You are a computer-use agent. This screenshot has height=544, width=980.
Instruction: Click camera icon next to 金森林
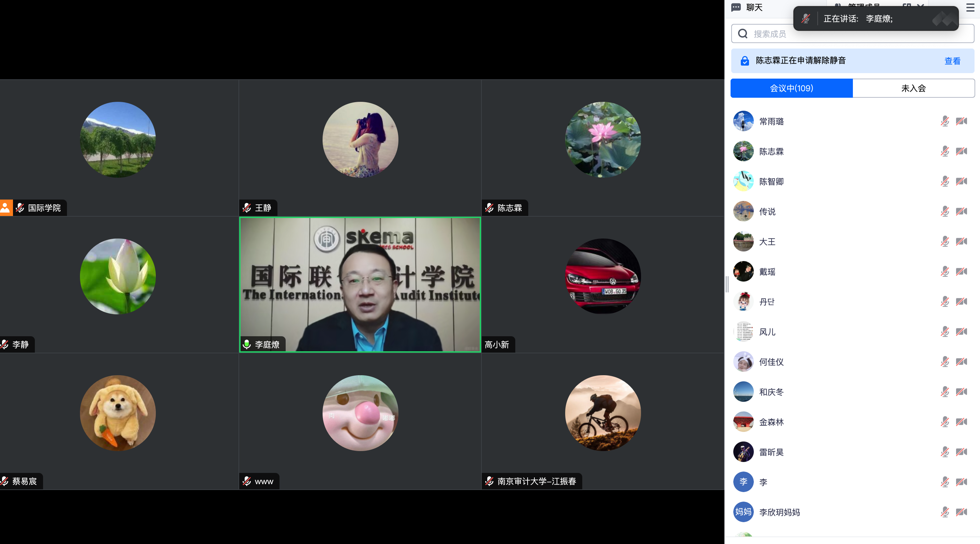click(961, 422)
